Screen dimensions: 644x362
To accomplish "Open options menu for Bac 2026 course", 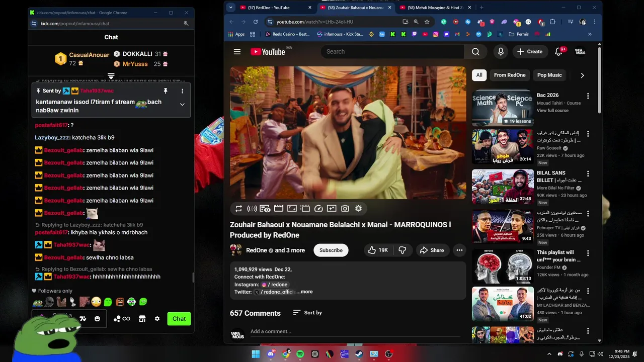I will [x=588, y=96].
